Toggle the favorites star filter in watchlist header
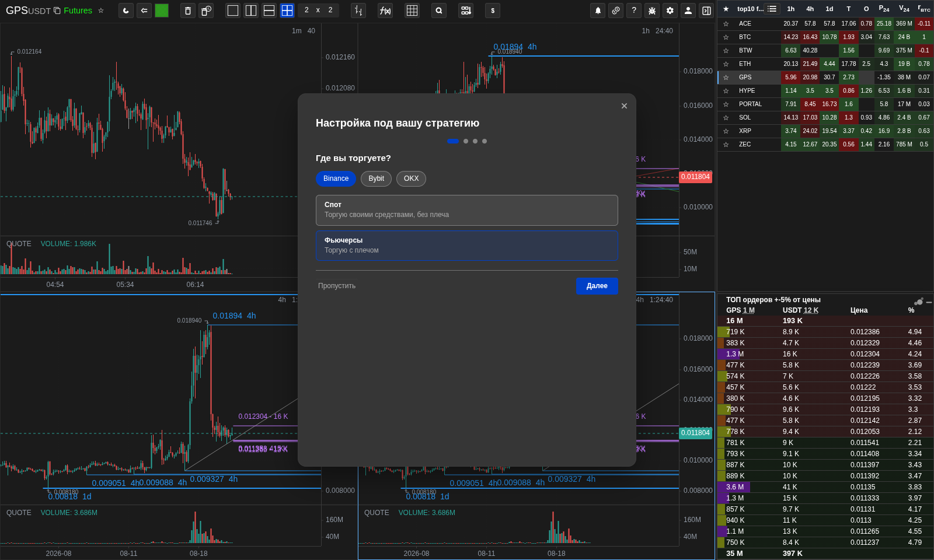934x560 pixels. pyautogui.click(x=726, y=9)
